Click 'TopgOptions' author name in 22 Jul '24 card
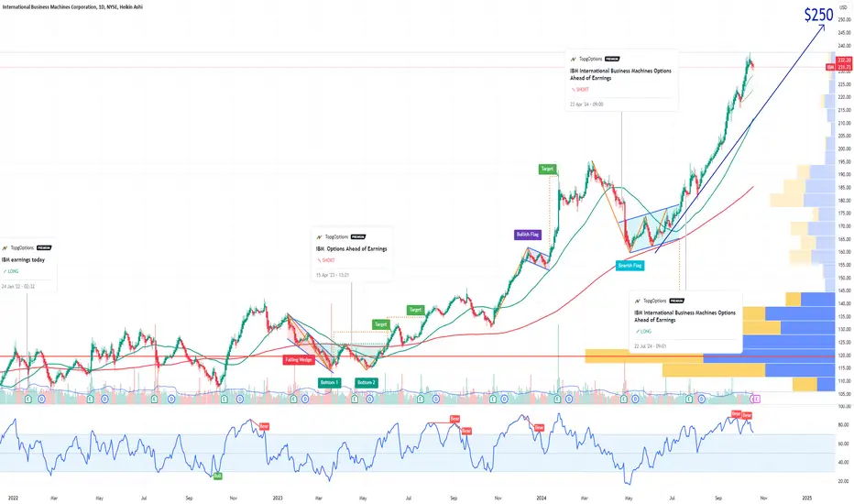This screenshot has height=504, width=854. 654,301
